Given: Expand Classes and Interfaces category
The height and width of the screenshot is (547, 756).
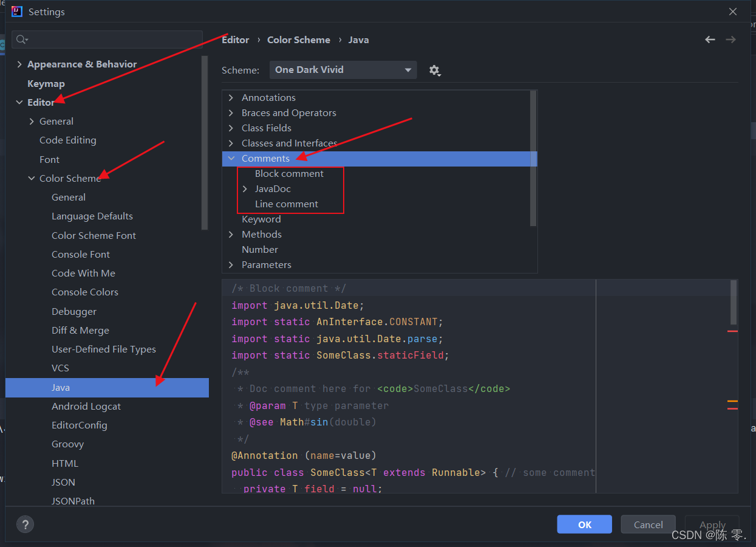Looking at the screenshot, I should click(x=231, y=143).
